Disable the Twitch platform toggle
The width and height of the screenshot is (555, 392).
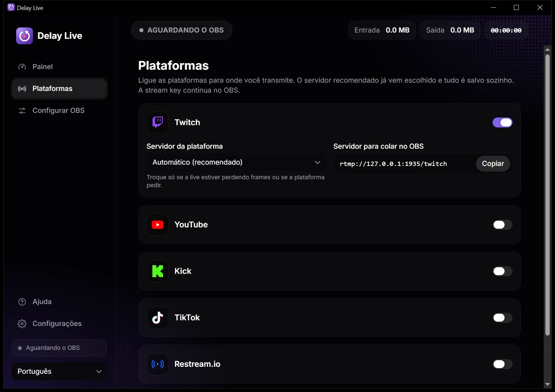(502, 122)
